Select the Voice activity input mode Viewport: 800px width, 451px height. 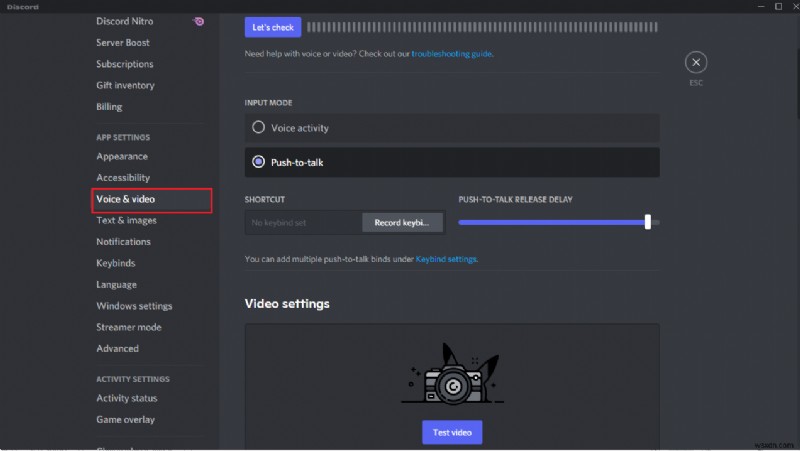pos(452,128)
